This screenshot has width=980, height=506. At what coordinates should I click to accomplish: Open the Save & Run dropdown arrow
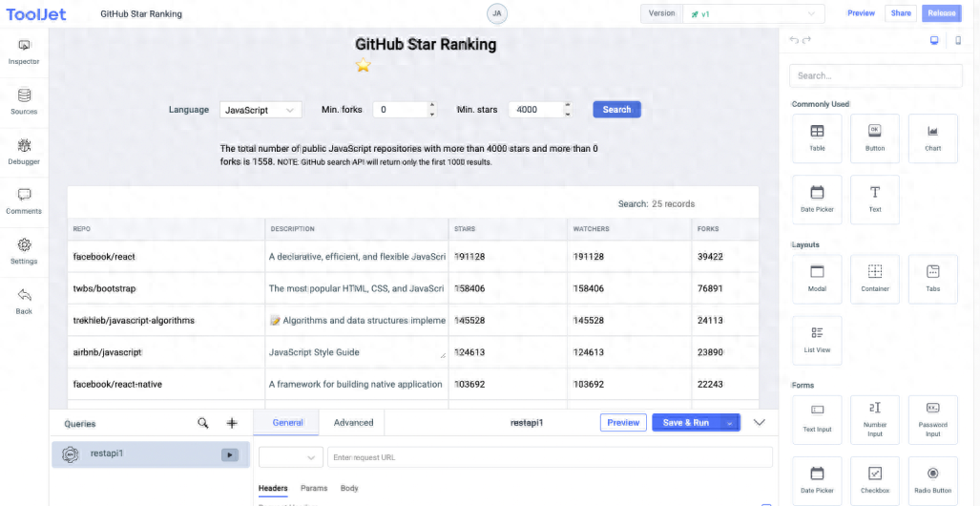click(x=730, y=423)
